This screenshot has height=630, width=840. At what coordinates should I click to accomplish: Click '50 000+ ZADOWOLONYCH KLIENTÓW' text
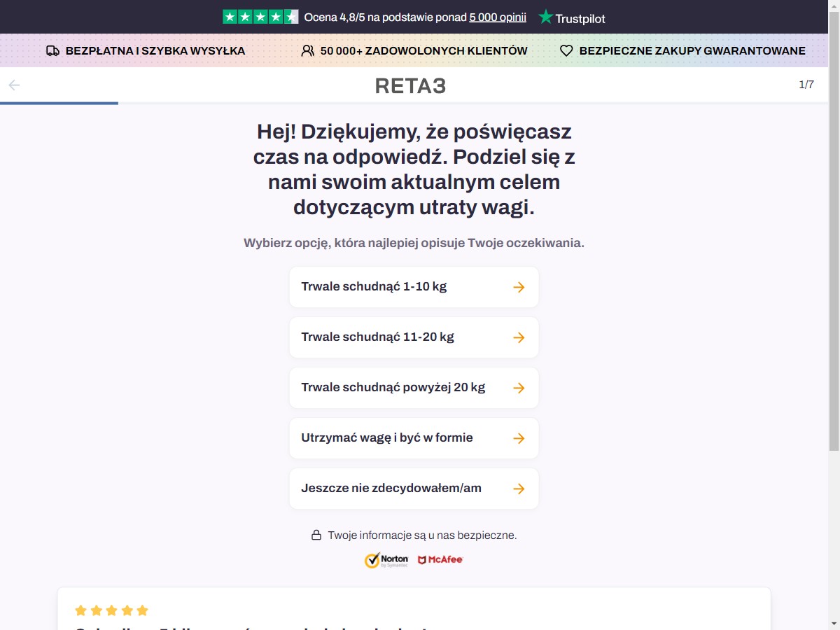[424, 51]
